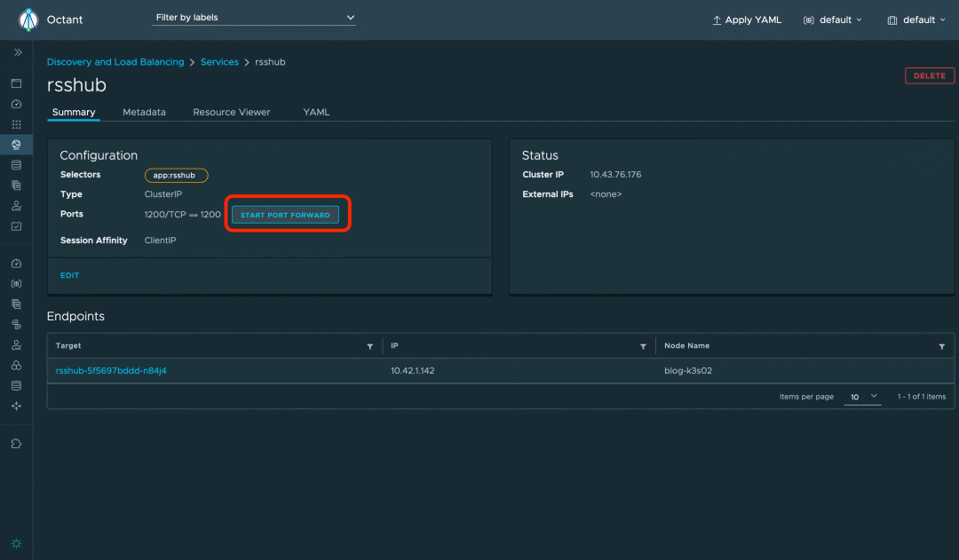Sort by Target column header
This screenshot has width=959, height=560.
(x=67, y=345)
